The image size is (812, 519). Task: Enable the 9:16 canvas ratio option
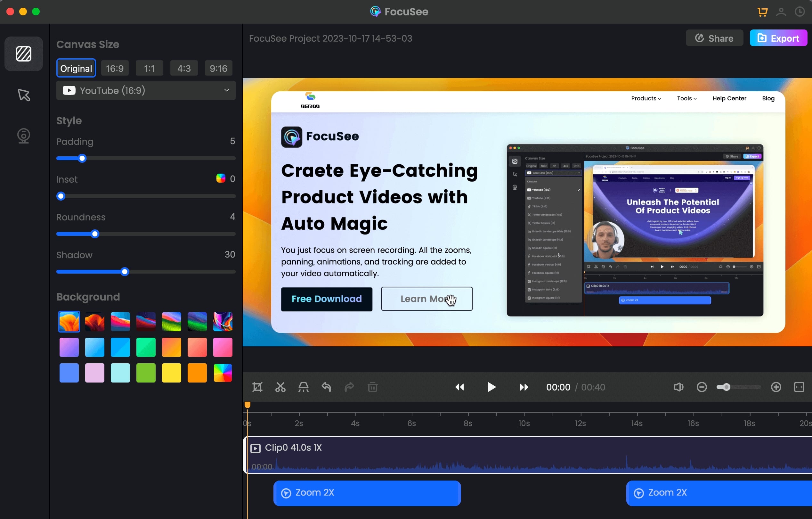click(x=219, y=68)
